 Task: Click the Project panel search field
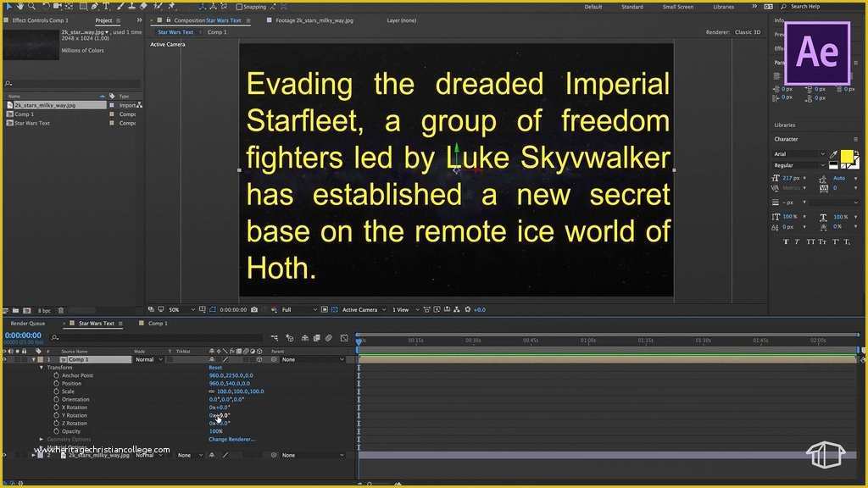point(72,84)
